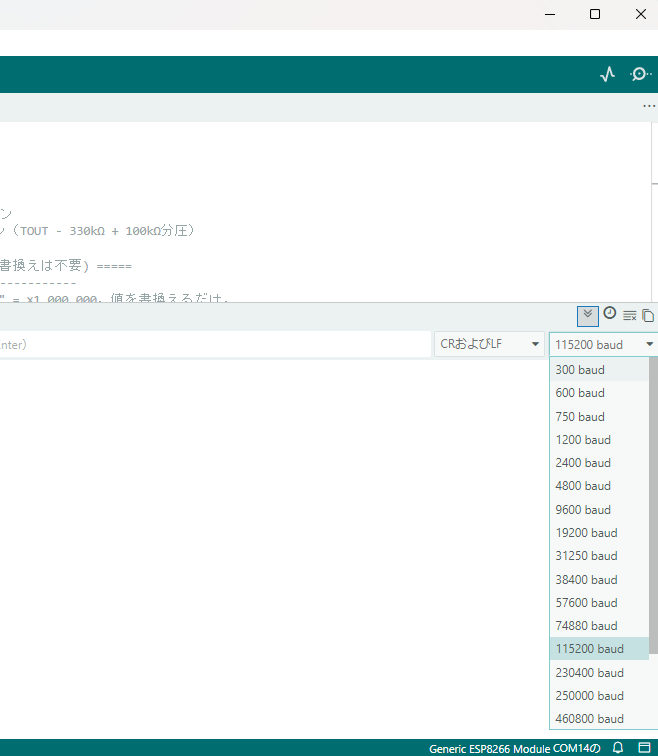Select 2400 baud
The image size is (658, 756).
(599, 463)
